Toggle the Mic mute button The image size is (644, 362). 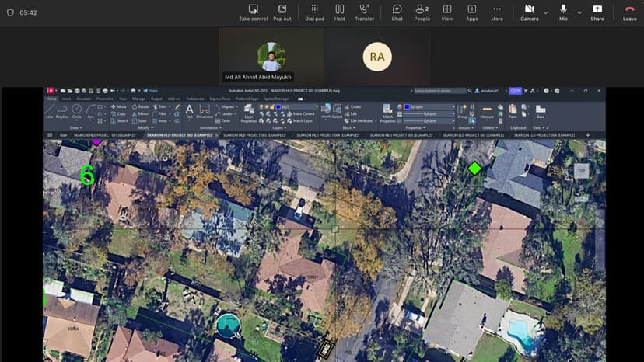563,12
